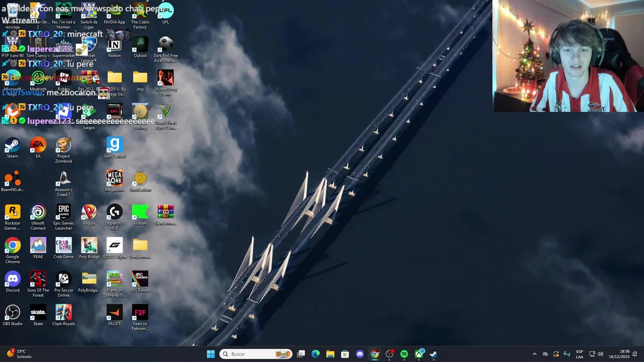Launch the GOALS Alpha desktop icon
This screenshot has height=362, width=644.
(115, 249)
